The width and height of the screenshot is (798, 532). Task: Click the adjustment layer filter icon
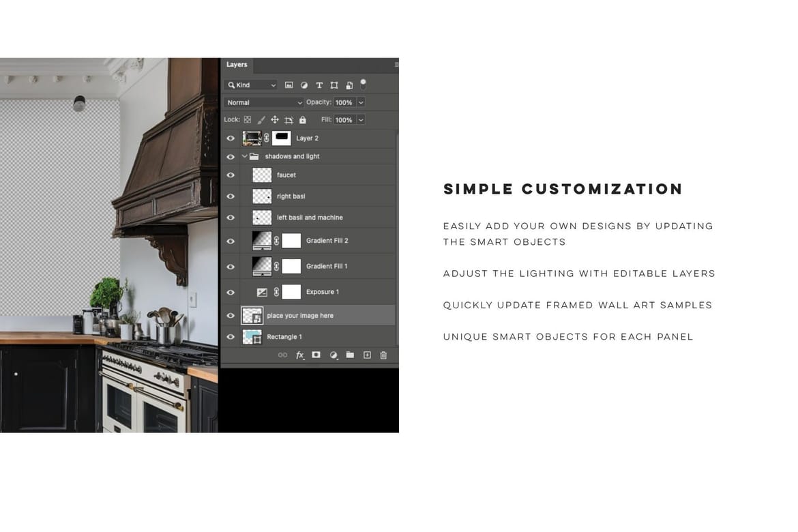(304, 85)
